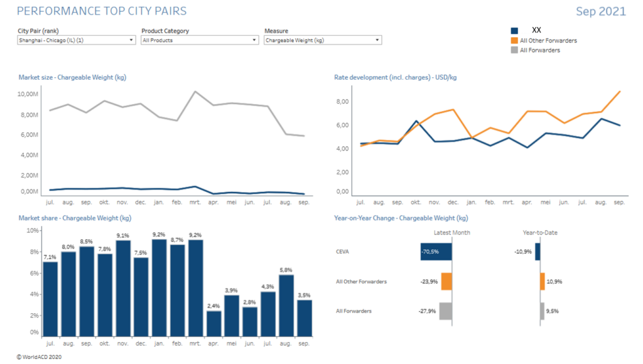Select the gray All Forwarders legend swatch
Image resolution: width=643 pixels, height=364 pixels.
pos(514,50)
